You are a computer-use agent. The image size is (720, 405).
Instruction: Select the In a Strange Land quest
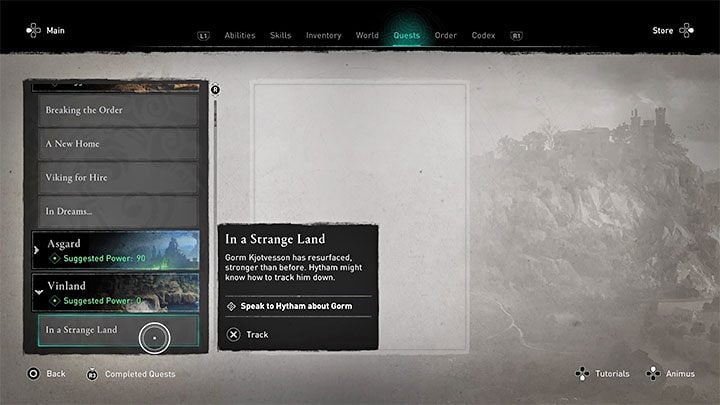(118, 330)
